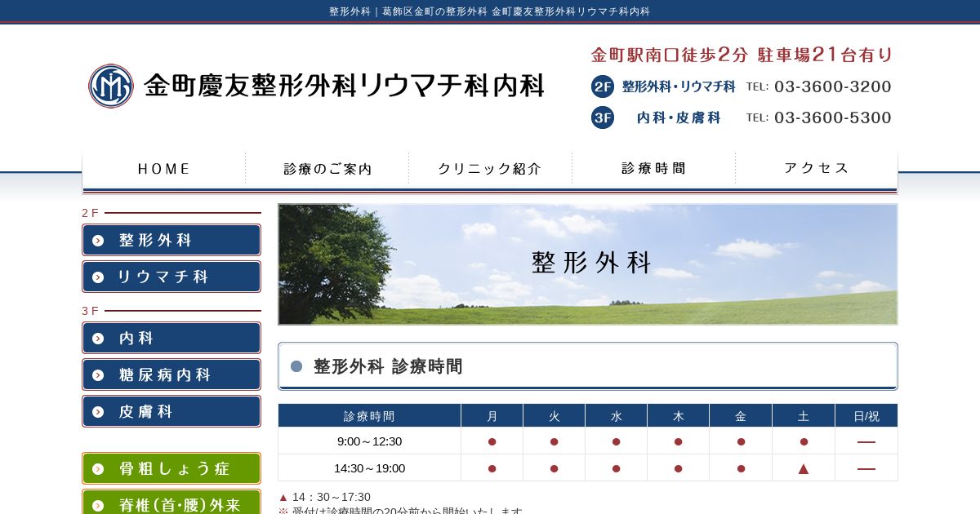This screenshot has width=980, height=514.
Task: Click the 3F sidebar section label
Action: 90,311
